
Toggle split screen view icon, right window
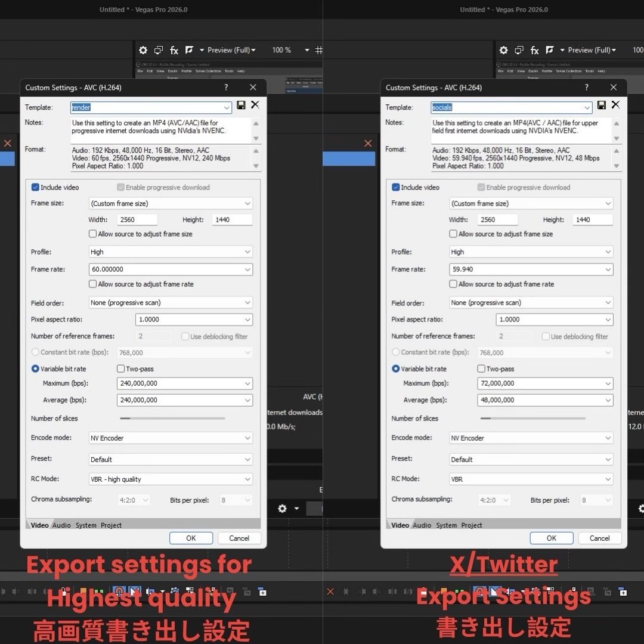(x=550, y=50)
